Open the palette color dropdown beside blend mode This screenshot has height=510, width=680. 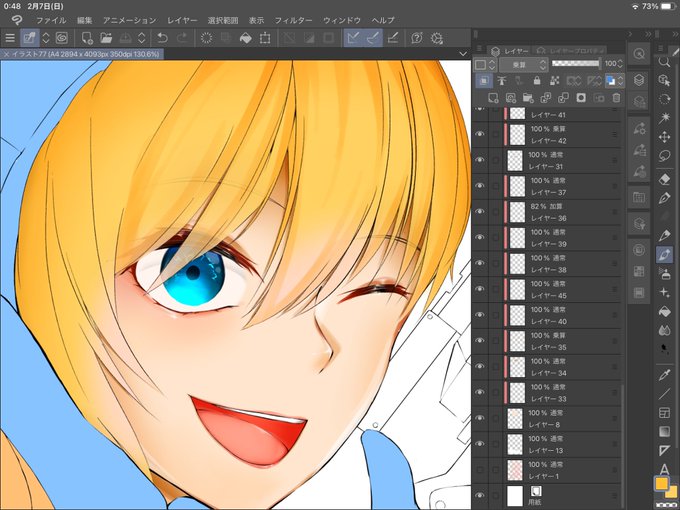(484, 65)
